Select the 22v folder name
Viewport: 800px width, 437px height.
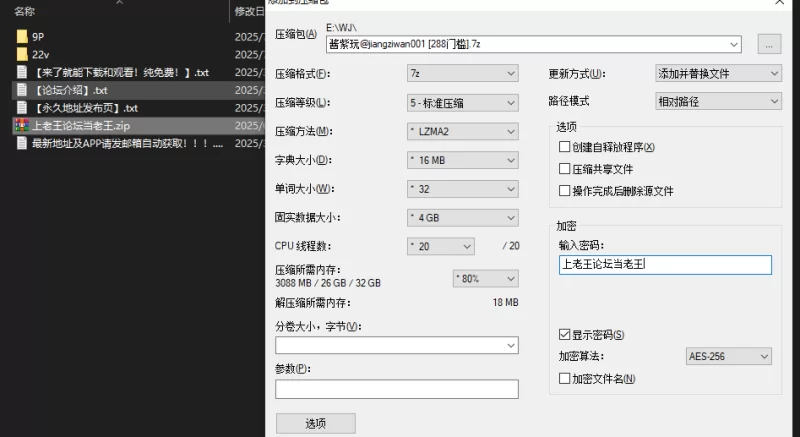(x=41, y=55)
